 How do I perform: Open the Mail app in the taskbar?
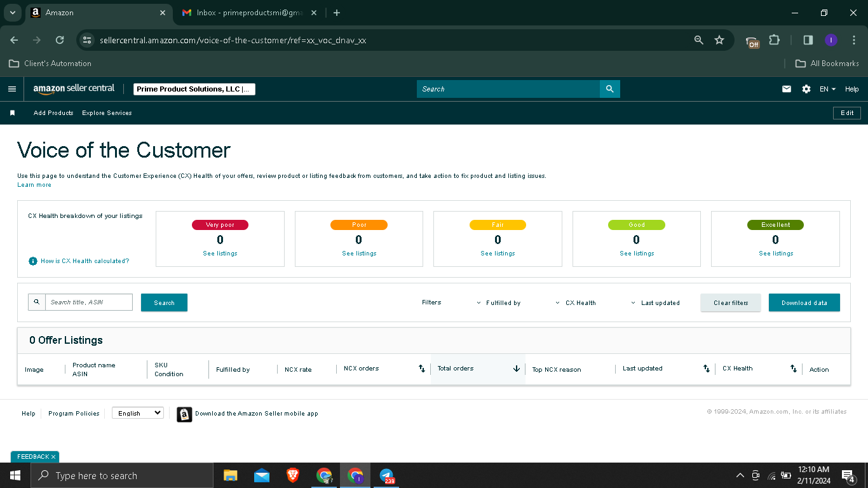(x=261, y=475)
